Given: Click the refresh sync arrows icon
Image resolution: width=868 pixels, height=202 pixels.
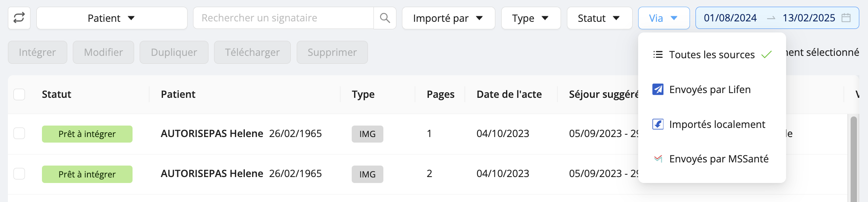Looking at the screenshot, I should coord(19,18).
